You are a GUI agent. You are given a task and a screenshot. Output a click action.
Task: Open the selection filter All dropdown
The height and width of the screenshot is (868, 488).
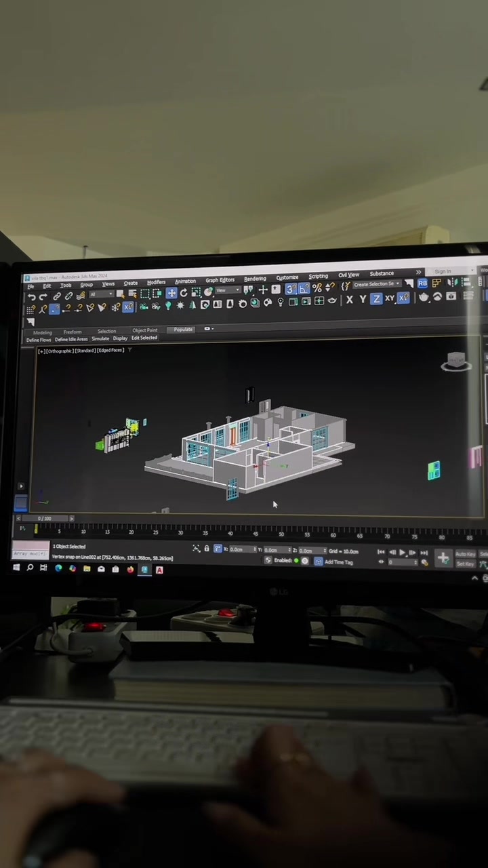tap(101, 294)
